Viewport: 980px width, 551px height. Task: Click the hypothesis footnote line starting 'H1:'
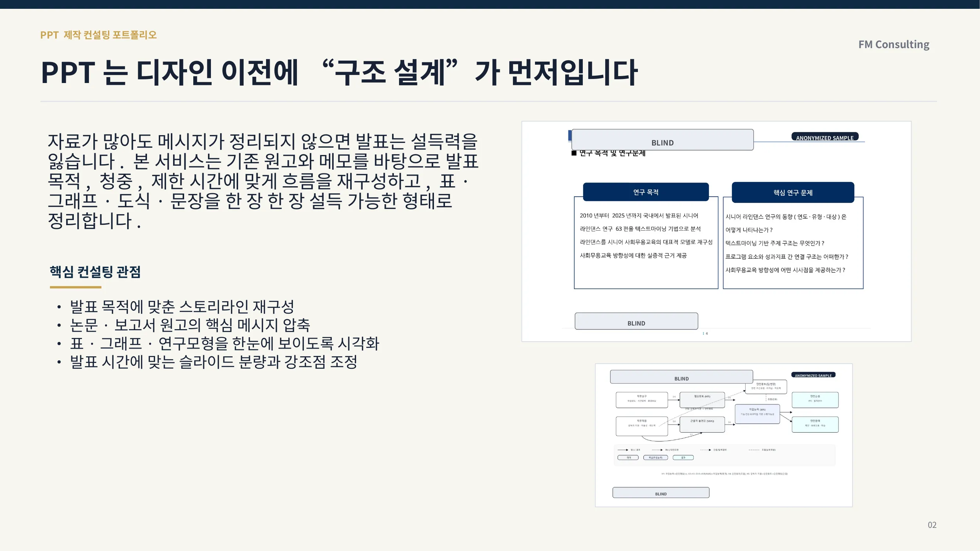click(x=724, y=474)
